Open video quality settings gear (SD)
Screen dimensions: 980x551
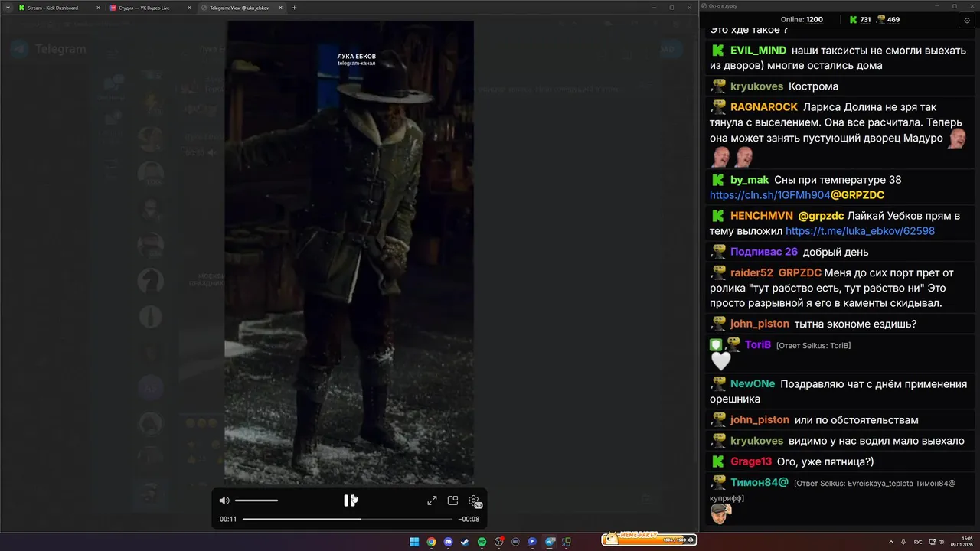[474, 501]
